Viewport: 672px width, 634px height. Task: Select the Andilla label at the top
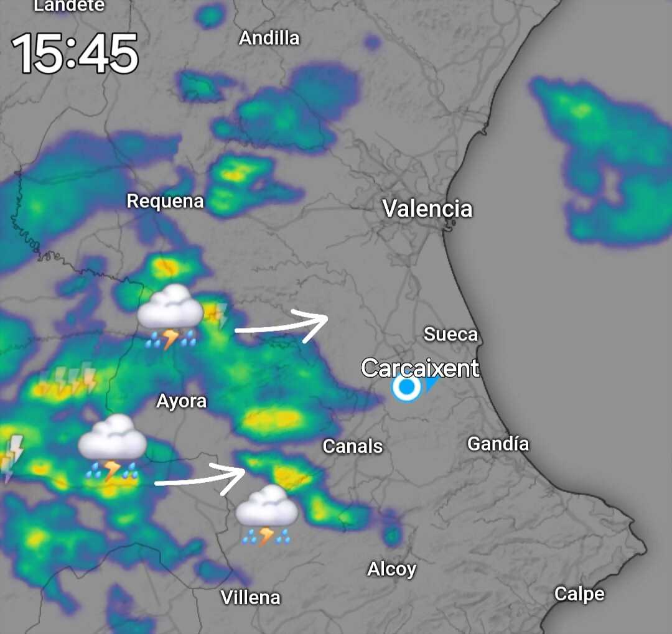[269, 38]
